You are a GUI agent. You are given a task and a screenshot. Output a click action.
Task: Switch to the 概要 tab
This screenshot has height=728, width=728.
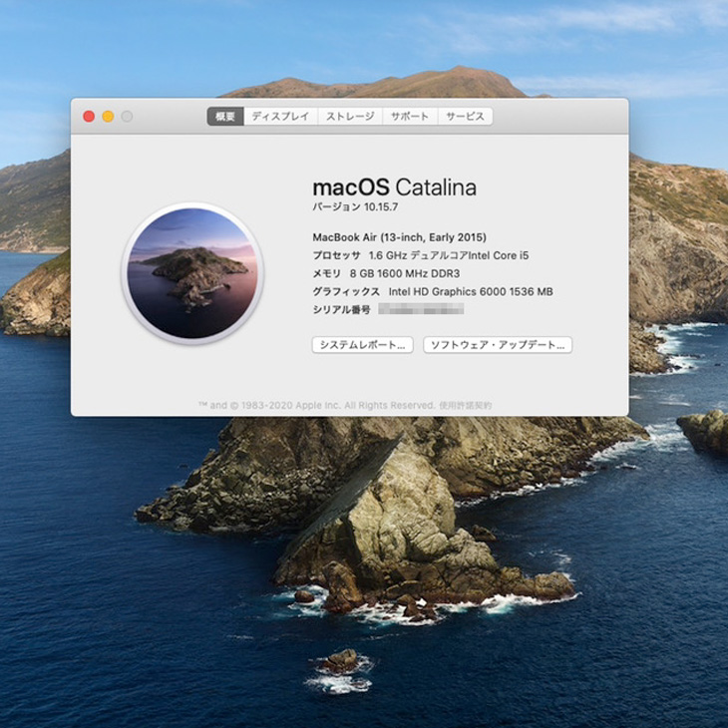pos(225,116)
